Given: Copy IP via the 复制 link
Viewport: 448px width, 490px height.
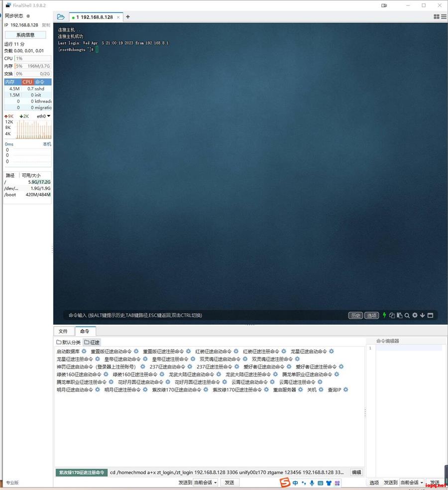Looking at the screenshot, I should pos(46,25).
